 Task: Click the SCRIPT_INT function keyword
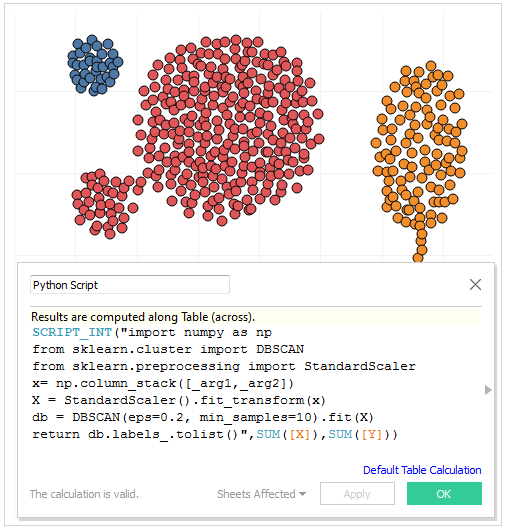pyautogui.click(x=72, y=332)
